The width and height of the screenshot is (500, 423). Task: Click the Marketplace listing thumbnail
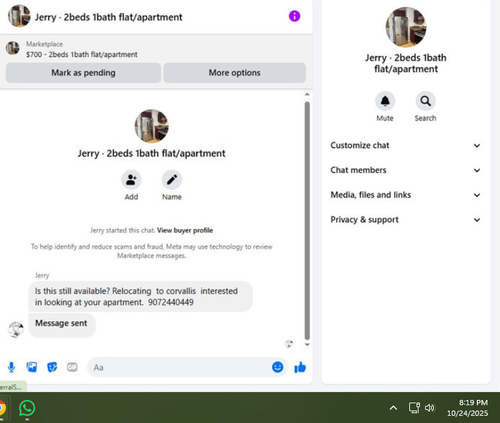pos(13,48)
